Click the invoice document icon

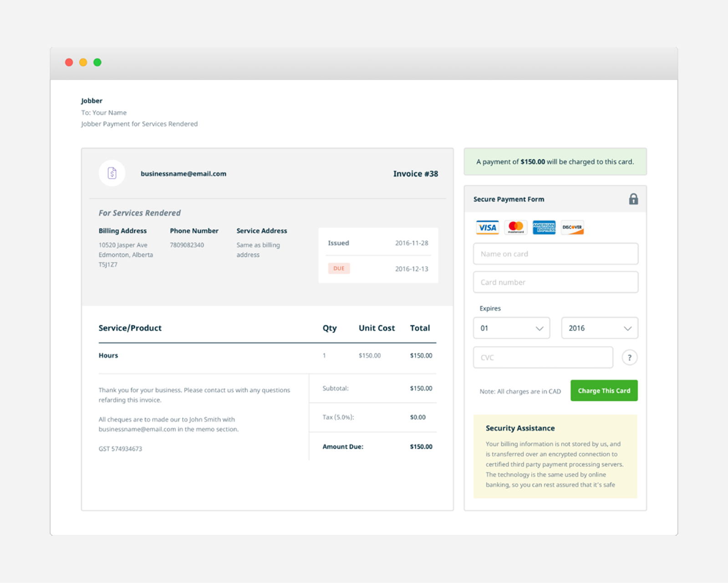[x=112, y=173]
